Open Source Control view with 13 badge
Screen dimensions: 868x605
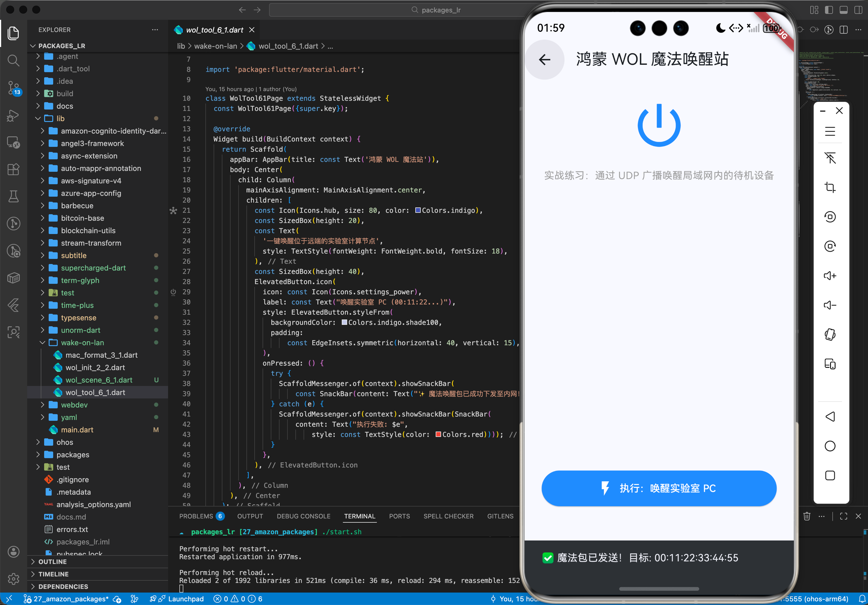[13, 88]
